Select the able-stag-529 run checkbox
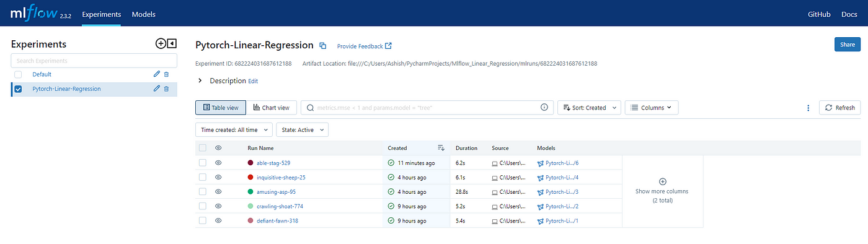868x244 pixels. click(202, 163)
